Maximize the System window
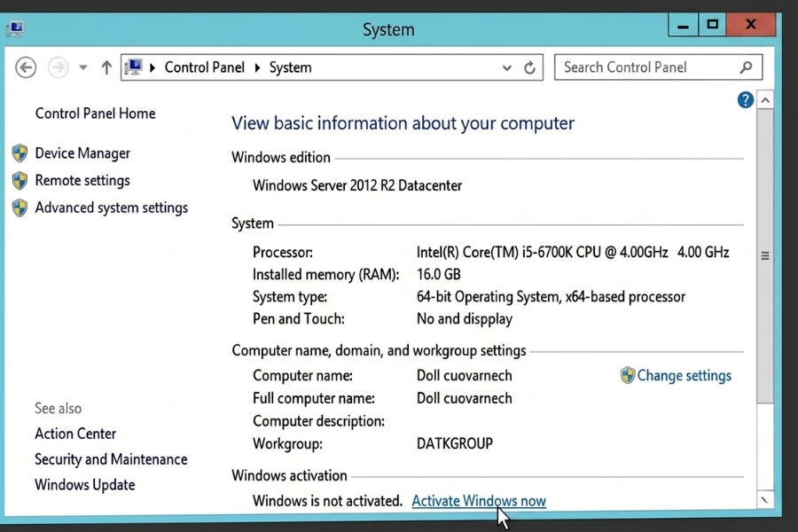This screenshot has width=798, height=532. pos(713,25)
